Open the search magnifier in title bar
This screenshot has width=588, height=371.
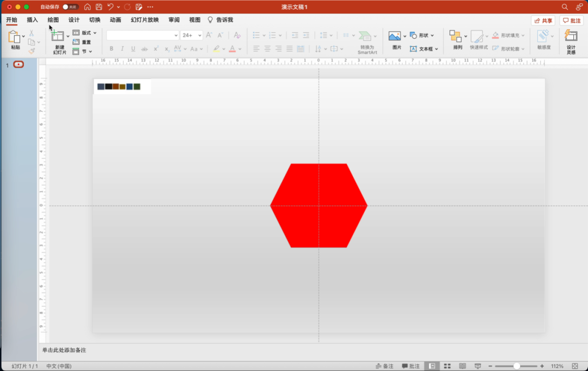point(565,7)
